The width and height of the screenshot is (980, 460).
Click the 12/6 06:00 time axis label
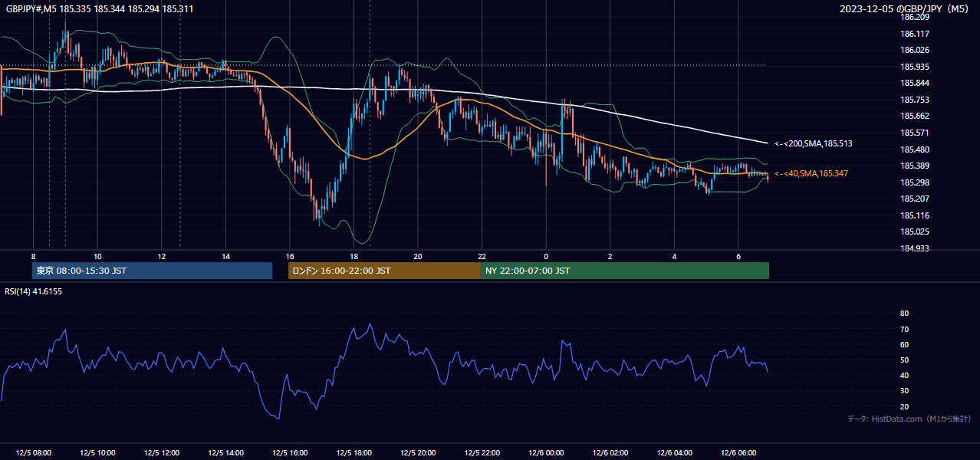tap(738, 453)
